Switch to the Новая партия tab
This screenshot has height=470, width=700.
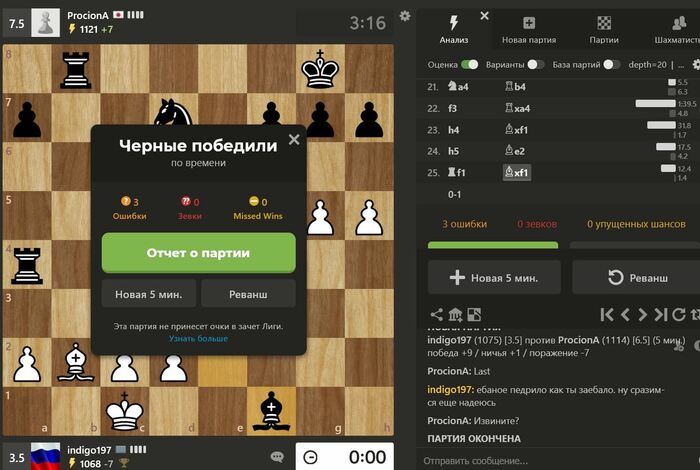pyautogui.click(x=529, y=29)
